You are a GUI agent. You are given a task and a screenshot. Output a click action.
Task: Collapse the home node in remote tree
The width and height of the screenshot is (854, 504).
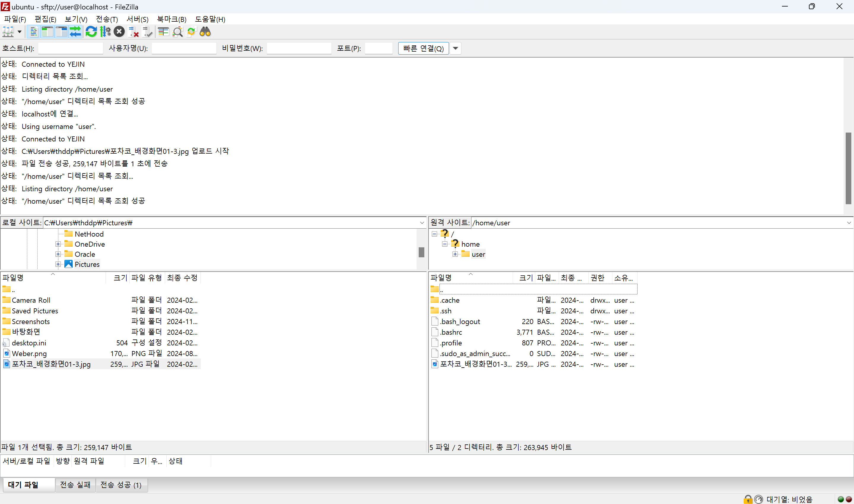tap(445, 244)
